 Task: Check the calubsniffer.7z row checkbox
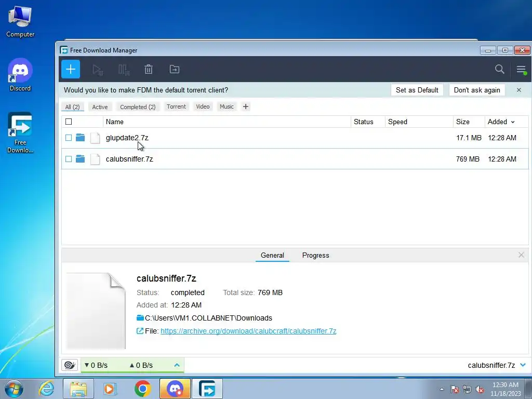point(69,159)
